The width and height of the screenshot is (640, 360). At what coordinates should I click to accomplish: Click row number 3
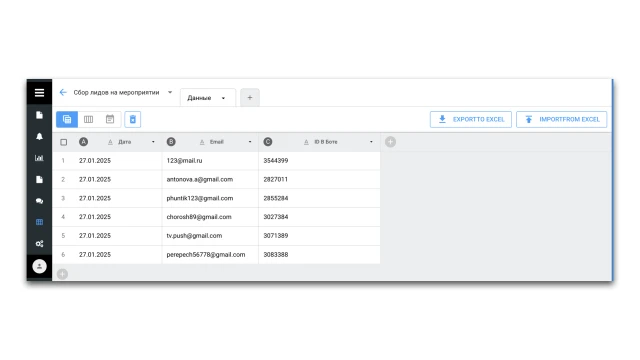click(63, 198)
